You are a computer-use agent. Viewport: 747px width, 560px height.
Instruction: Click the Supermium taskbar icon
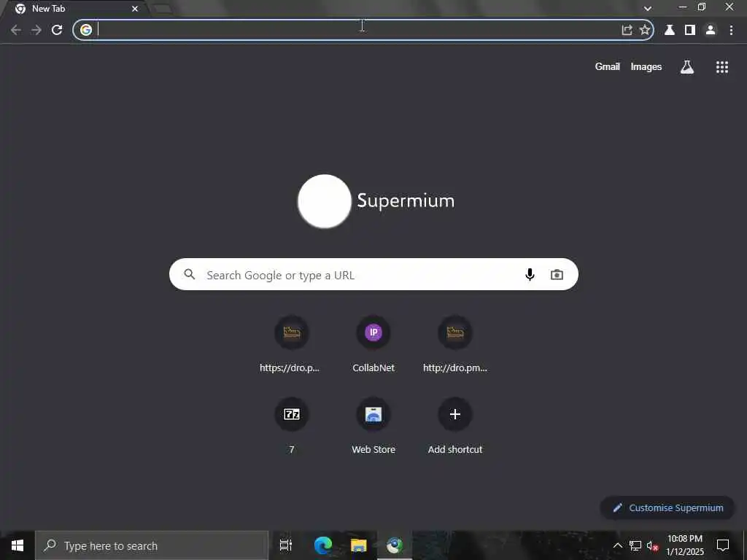point(395,545)
